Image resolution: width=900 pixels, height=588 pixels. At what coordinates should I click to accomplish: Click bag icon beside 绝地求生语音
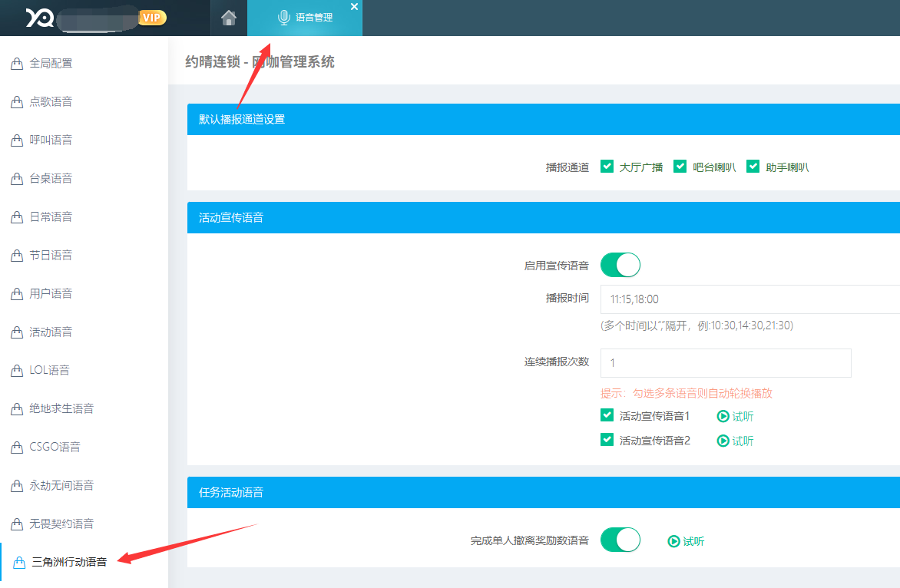[17, 409]
